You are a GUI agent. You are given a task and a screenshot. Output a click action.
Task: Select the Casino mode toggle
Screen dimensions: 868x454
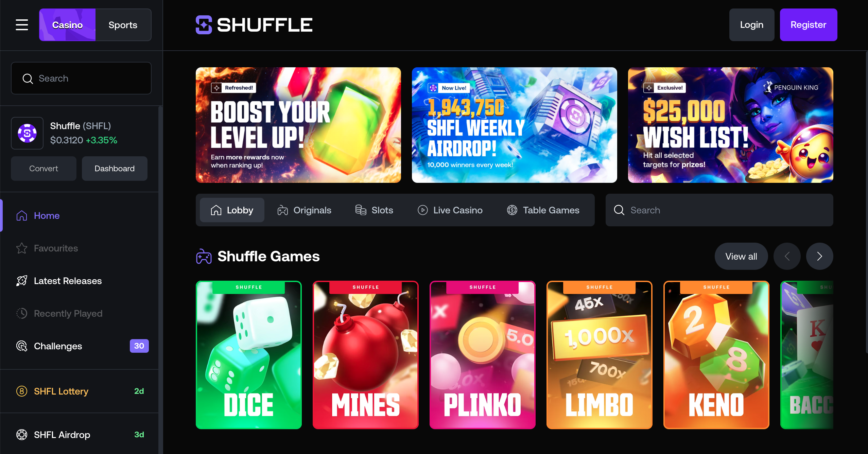click(67, 25)
